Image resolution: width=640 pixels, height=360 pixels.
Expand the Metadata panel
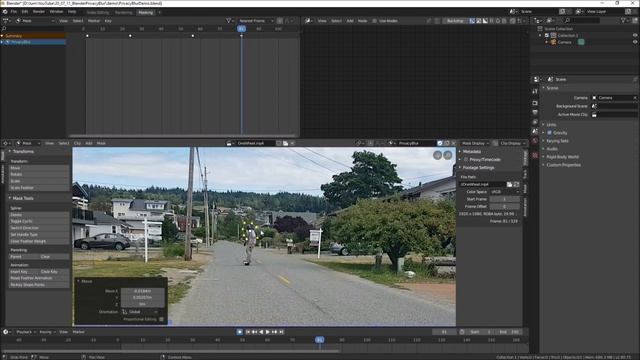tap(471, 152)
